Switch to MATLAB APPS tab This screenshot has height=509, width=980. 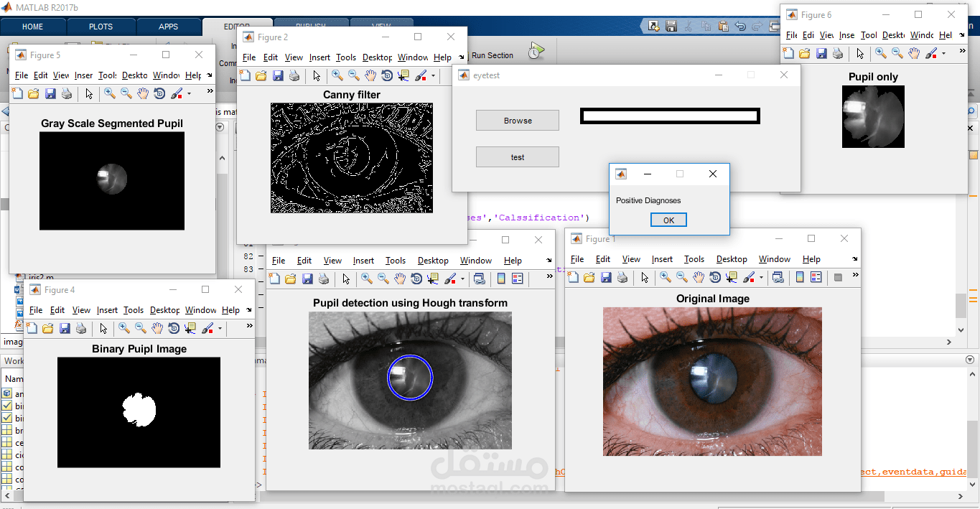[x=168, y=27]
